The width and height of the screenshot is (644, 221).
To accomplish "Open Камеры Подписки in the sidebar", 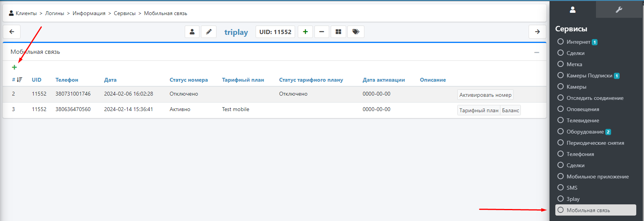I will pyautogui.click(x=596, y=75).
